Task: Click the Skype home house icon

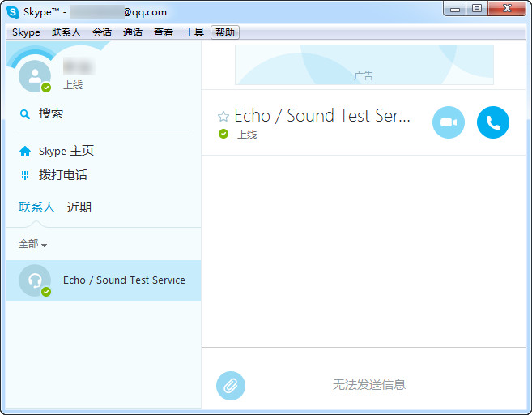Action: 25,151
